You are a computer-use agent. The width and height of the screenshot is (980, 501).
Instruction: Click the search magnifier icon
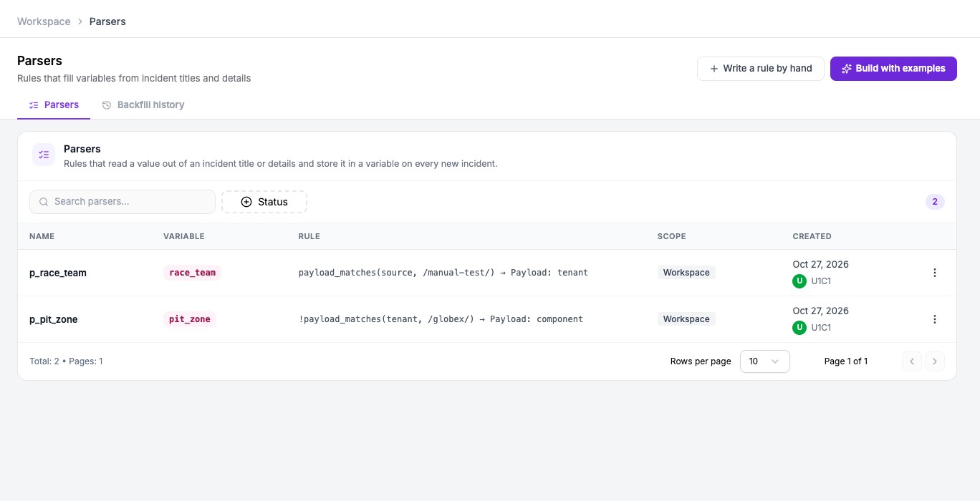pyautogui.click(x=44, y=202)
